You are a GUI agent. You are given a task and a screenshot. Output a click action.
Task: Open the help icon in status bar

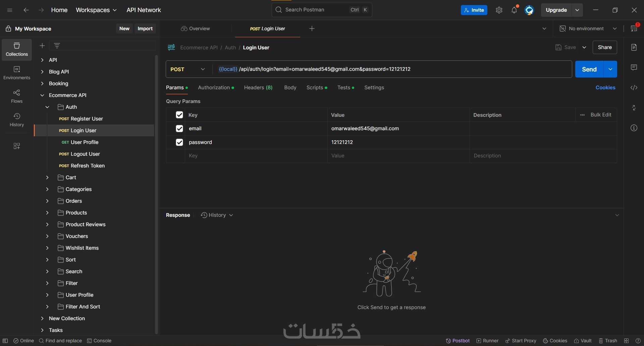pos(638,341)
